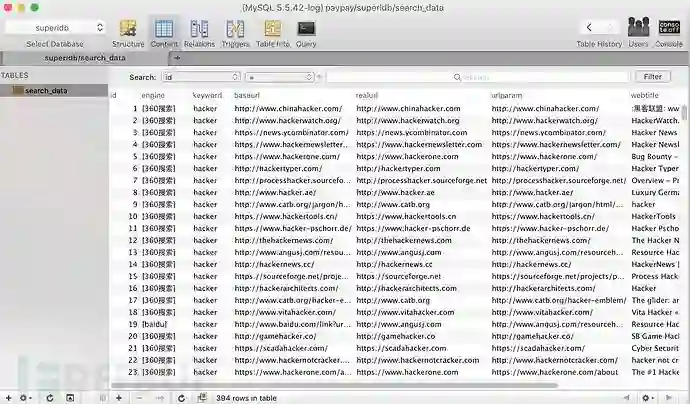Select realurl cell http://gamehacker.co
Image resolution: width=690 pixels, height=404 pixels.
(x=396, y=336)
